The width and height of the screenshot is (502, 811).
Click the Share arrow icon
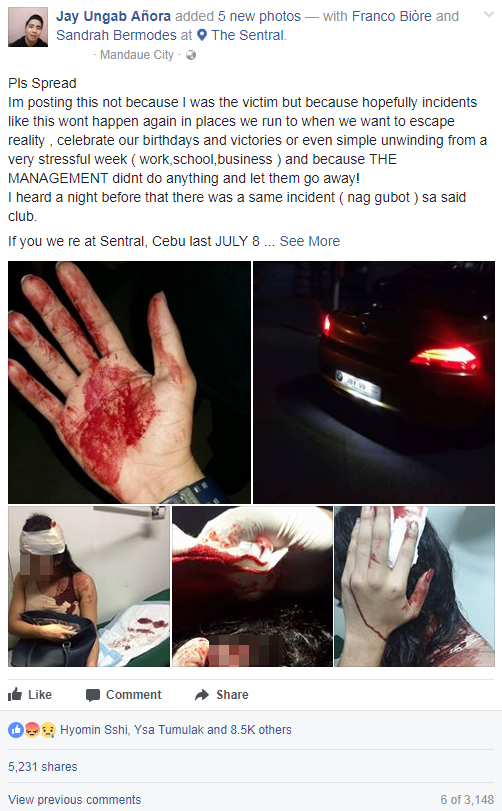pyautogui.click(x=202, y=695)
